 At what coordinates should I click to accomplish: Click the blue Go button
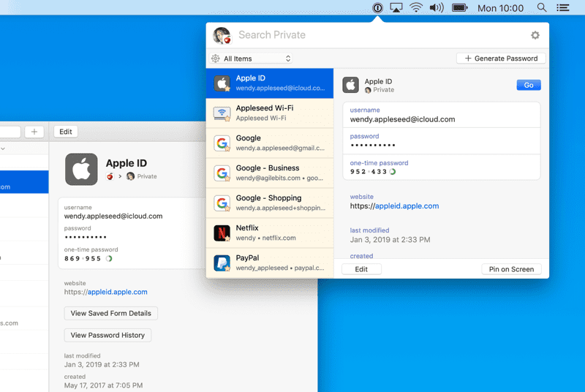(x=528, y=85)
